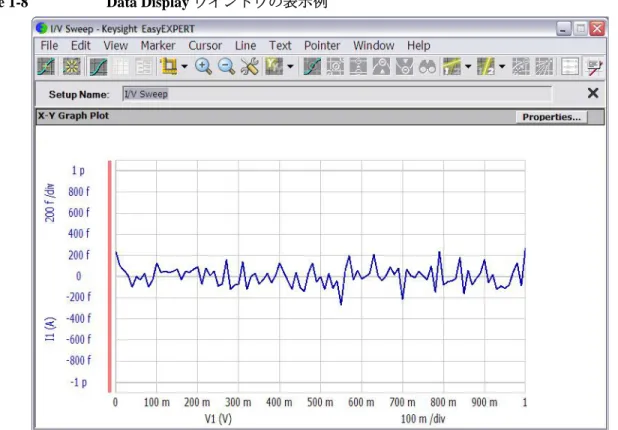Open the Line menu
This screenshot has height=430, width=618.
click(246, 46)
